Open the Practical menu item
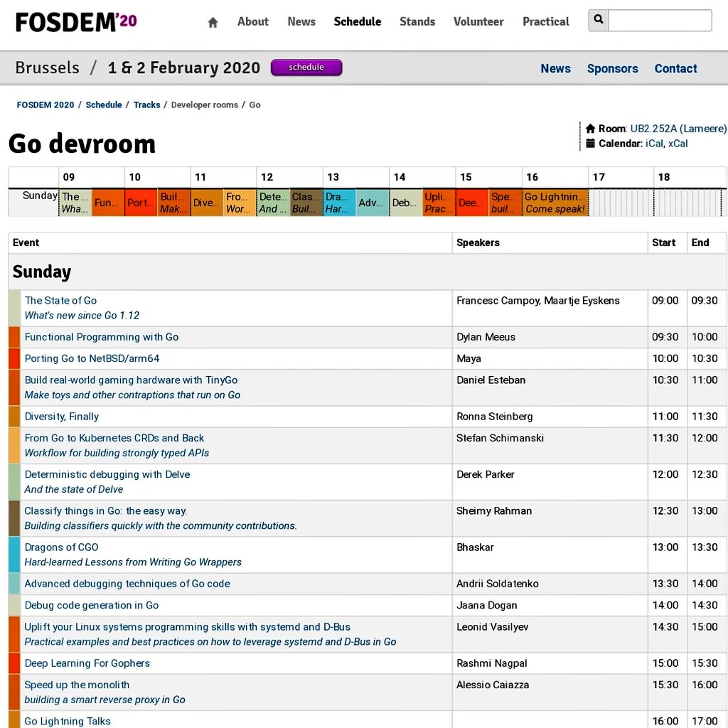This screenshot has width=728, height=728. coord(545,22)
